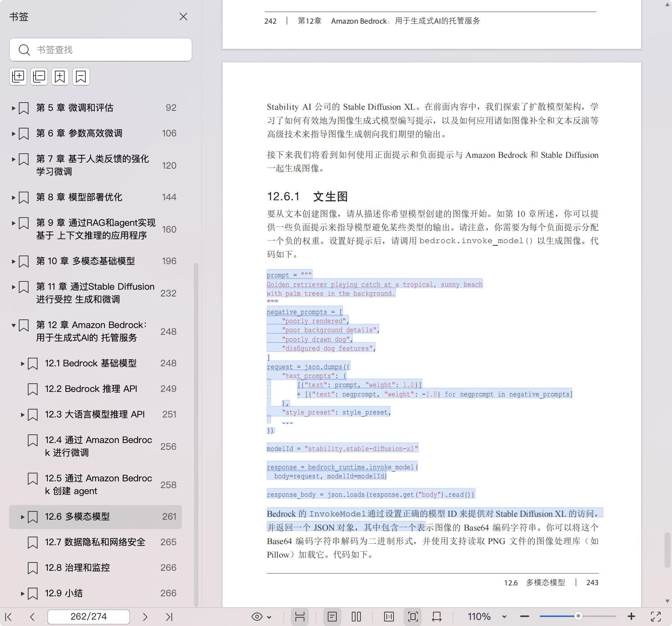Click the fit-width icon

437,617
